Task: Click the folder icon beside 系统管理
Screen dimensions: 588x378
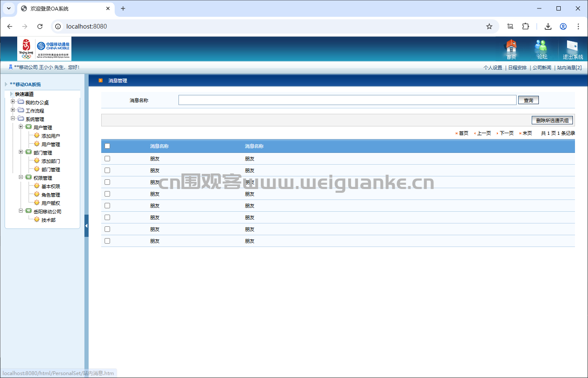Action: coord(21,118)
